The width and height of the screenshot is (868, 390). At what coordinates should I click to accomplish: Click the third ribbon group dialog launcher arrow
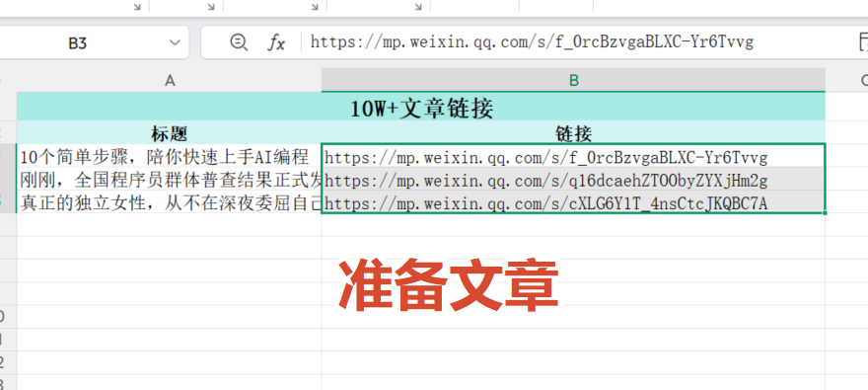(x=315, y=7)
